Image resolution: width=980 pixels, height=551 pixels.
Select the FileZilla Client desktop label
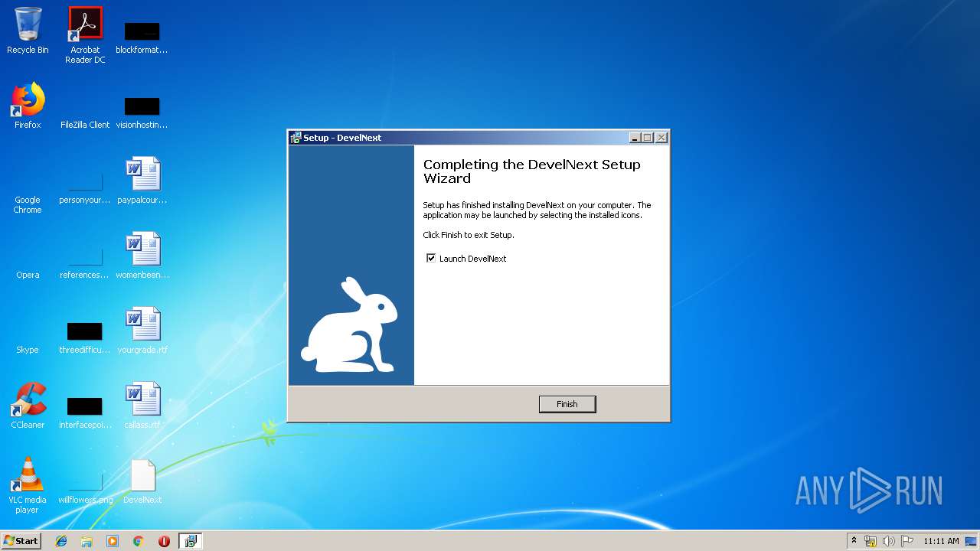85,126
